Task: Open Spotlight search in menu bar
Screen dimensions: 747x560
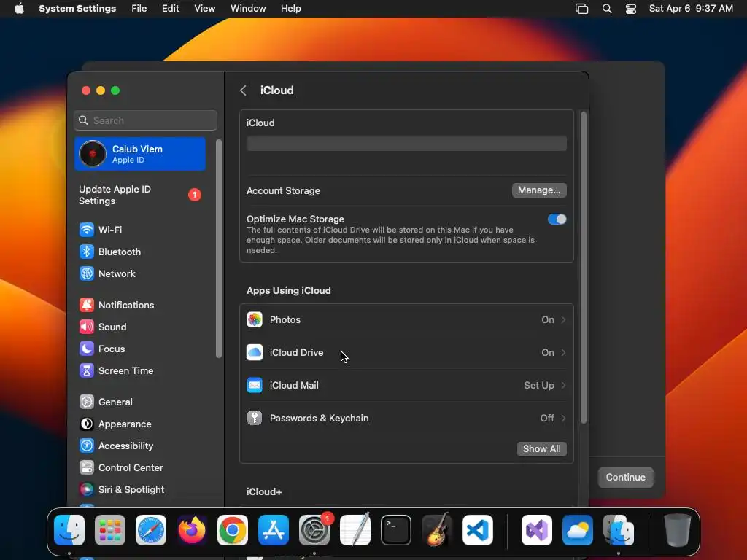Action: 607,9
